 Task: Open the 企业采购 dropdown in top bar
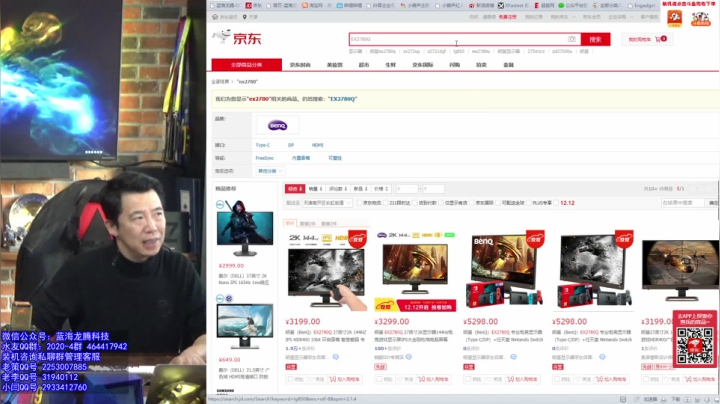pos(621,17)
